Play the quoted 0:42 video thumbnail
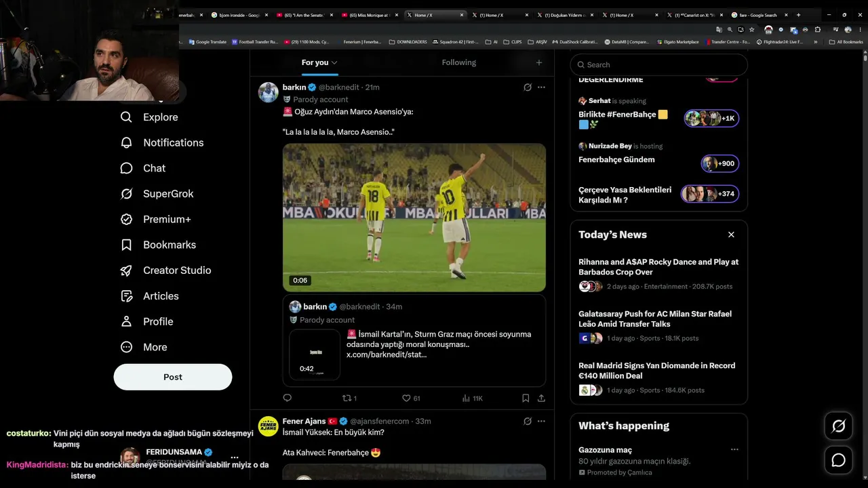Viewport: 868px width, 488px height. pos(315,354)
